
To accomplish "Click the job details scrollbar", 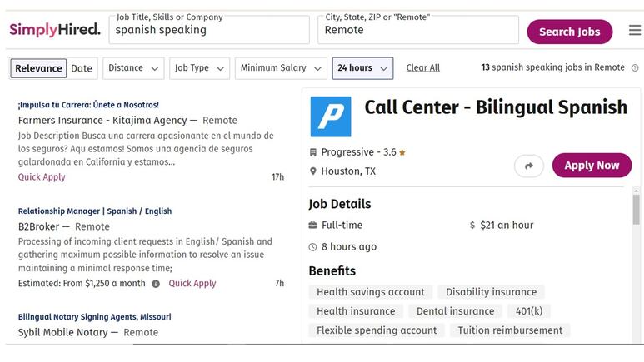I will [637, 208].
